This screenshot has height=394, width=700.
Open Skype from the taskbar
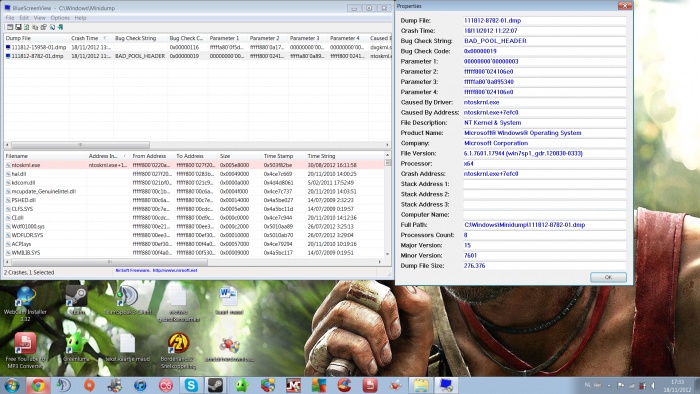pyautogui.click(x=191, y=385)
